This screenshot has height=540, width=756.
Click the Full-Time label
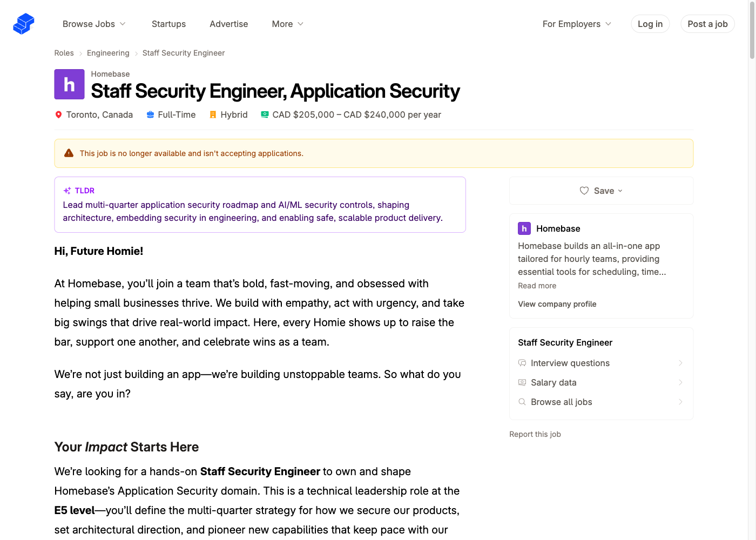coord(177,114)
